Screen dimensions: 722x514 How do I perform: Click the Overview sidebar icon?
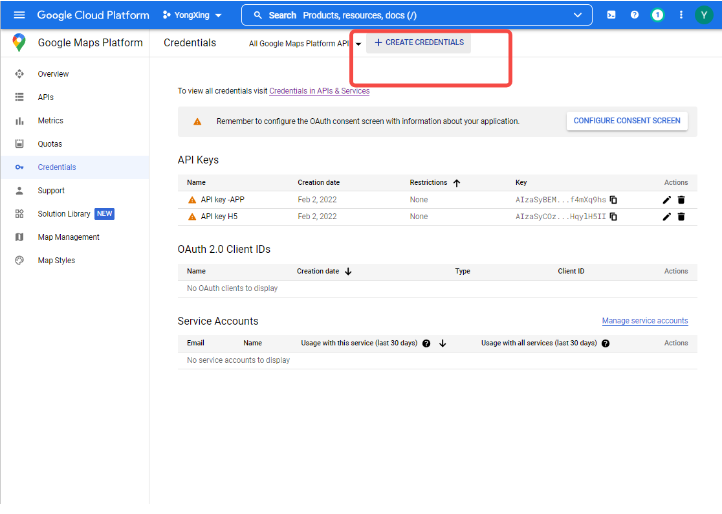point(19,74)
